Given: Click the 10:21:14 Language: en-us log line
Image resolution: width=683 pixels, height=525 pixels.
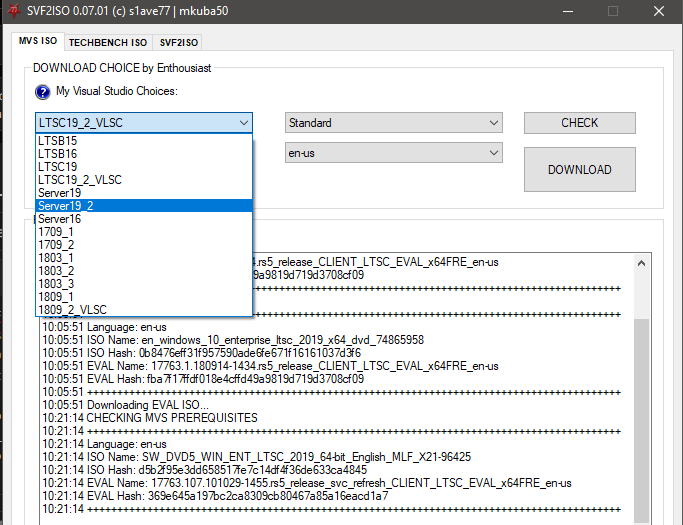Looking at the screenshot, I should [105, 444].
